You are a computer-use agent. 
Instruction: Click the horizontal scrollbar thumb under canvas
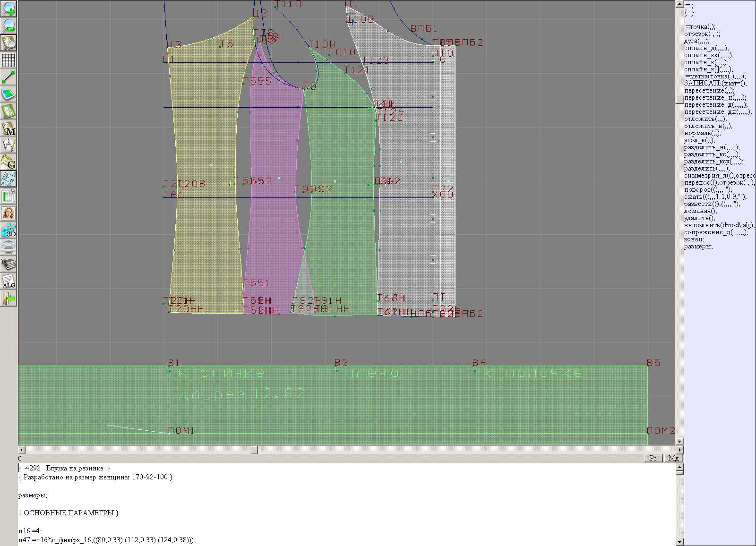point(254,450)
